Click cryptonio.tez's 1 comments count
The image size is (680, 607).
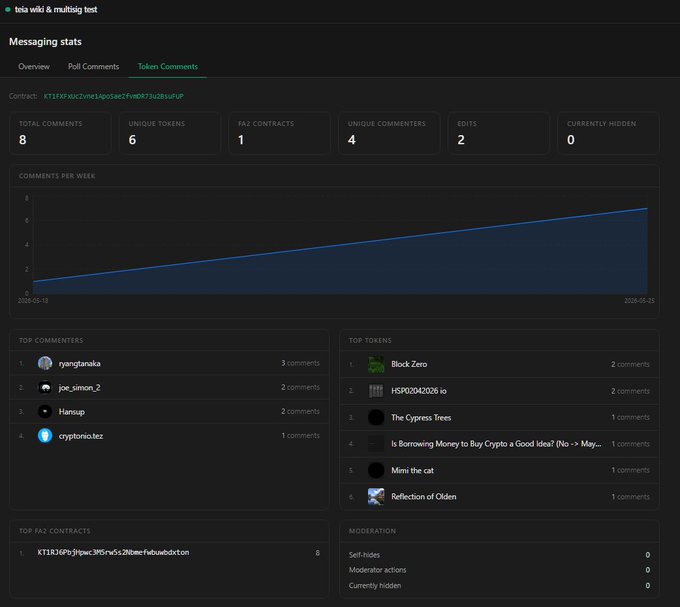pos(300,435)
